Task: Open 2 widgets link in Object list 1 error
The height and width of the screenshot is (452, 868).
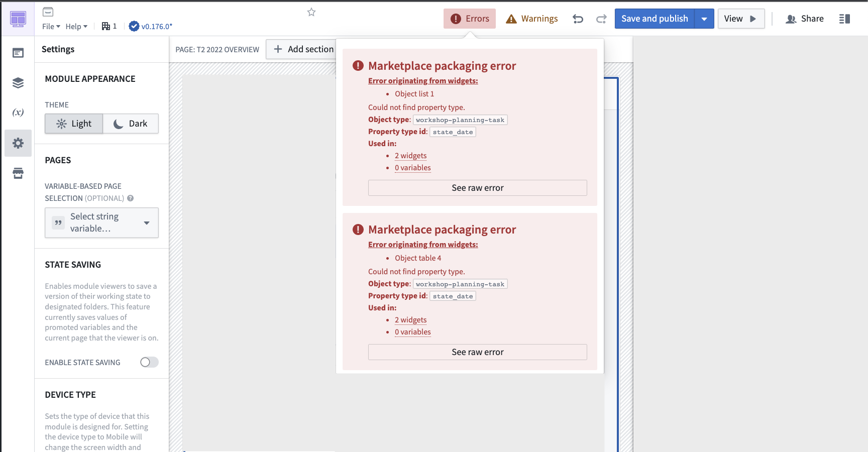Action: pos(410,156)
